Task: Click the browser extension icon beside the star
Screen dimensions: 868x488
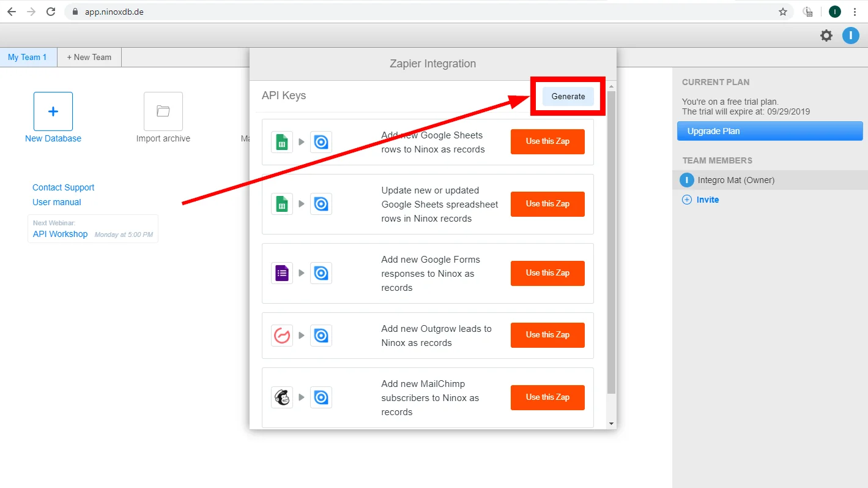Action: 808,12
